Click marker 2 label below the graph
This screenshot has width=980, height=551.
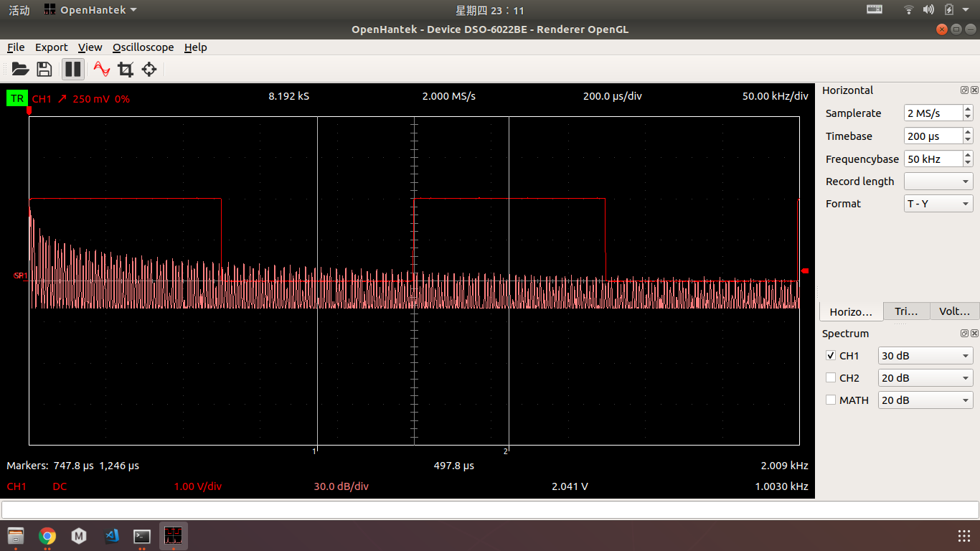506,451
